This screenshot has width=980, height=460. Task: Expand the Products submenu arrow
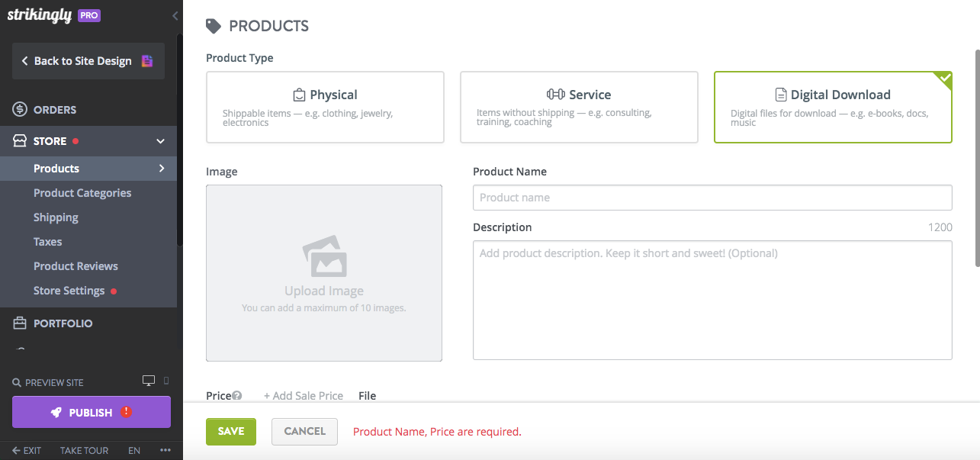162,168
